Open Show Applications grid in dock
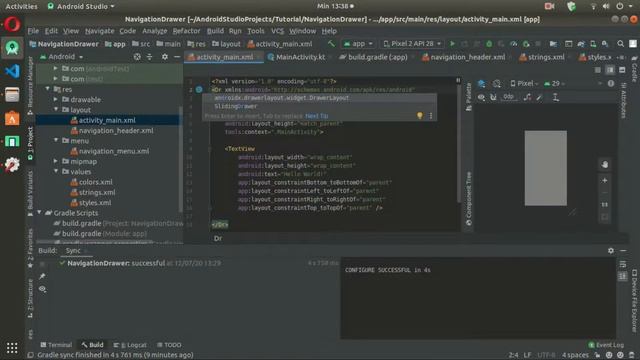 click(x=12, y=348)
